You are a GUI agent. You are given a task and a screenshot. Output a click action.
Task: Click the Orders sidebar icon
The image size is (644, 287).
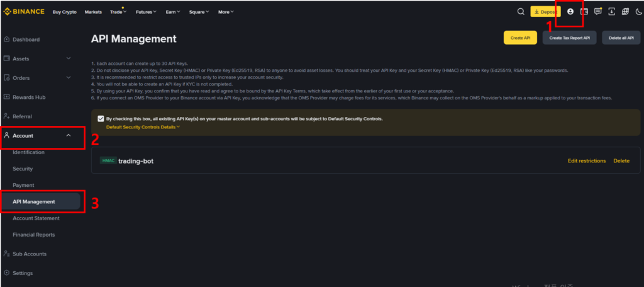[6, 77]
